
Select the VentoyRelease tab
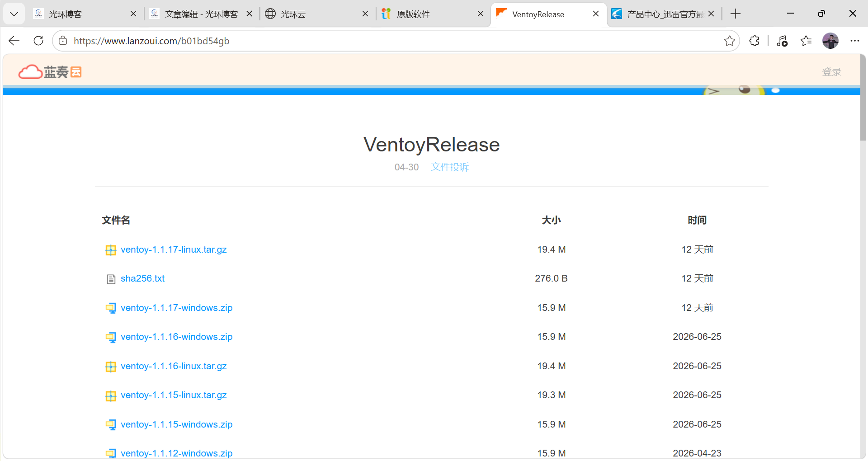pyautogui.click(x=548, y=14)
